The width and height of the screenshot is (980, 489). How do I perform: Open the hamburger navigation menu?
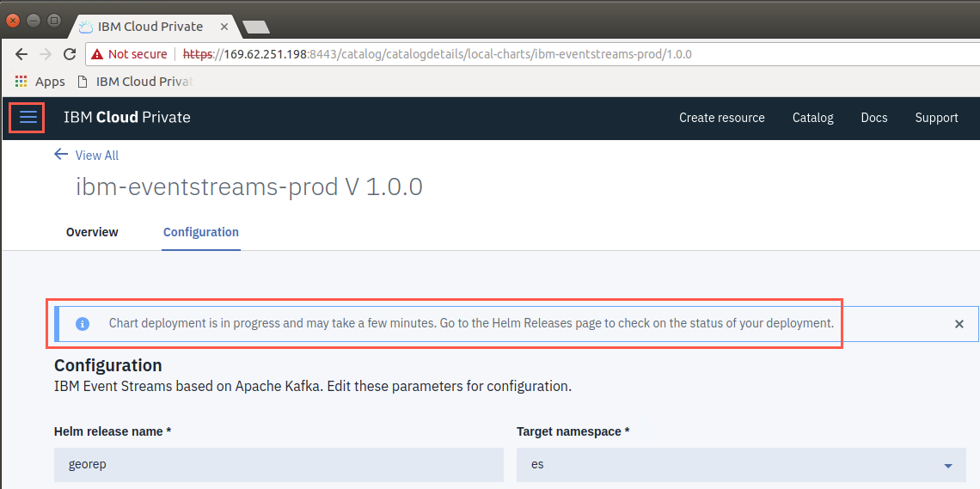point(28,118)
